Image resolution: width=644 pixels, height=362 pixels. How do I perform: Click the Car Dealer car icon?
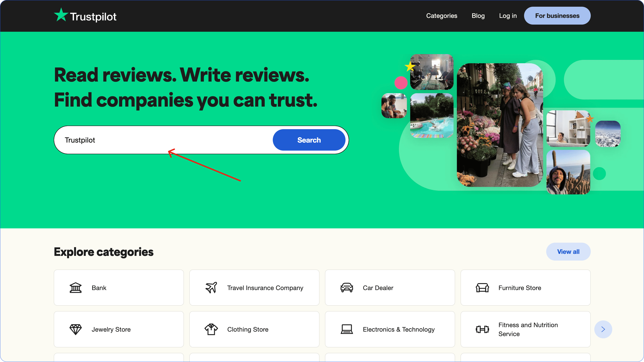point(347,288)
